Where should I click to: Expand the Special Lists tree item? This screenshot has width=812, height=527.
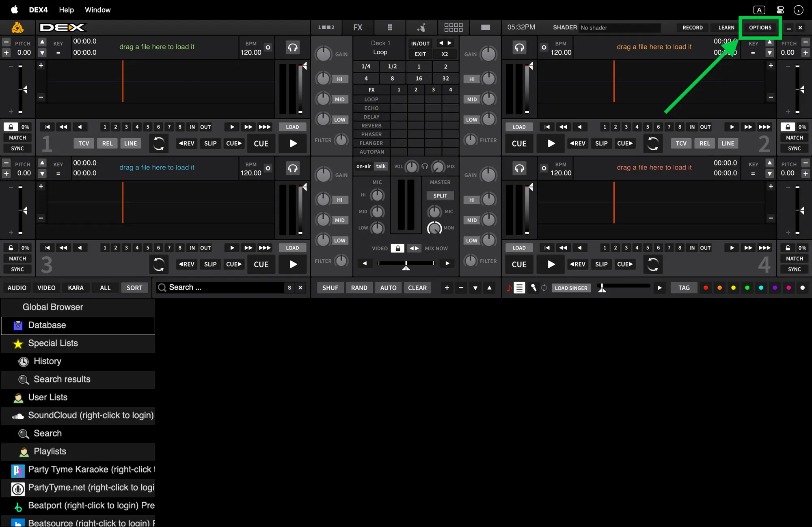click(53, 343)
